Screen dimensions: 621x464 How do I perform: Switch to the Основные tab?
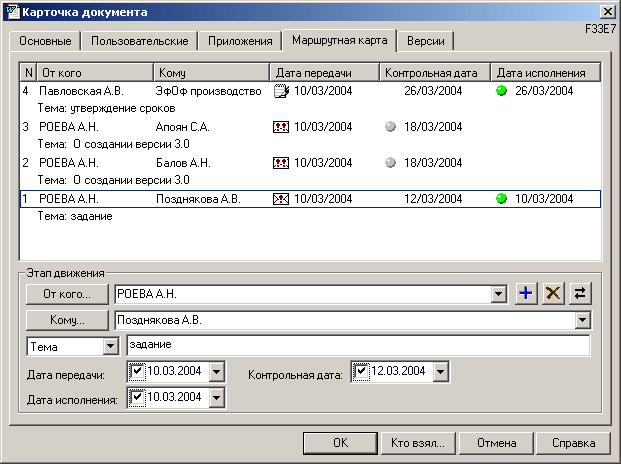tap(45, 41)
